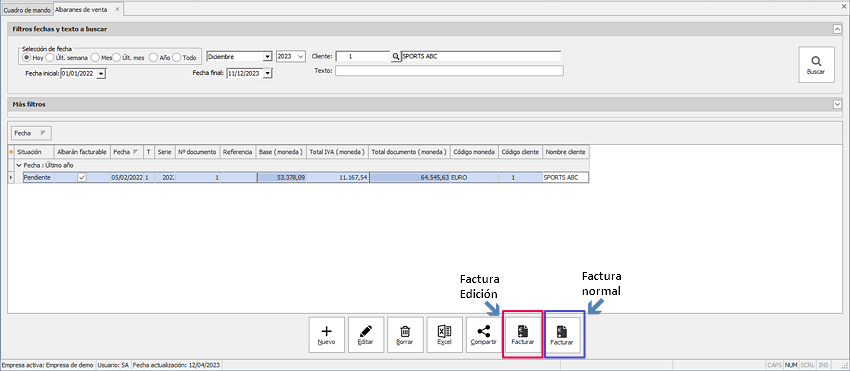
Task: Sort by the Base ( moneda ) column header
Action: [x=281, y=152]
